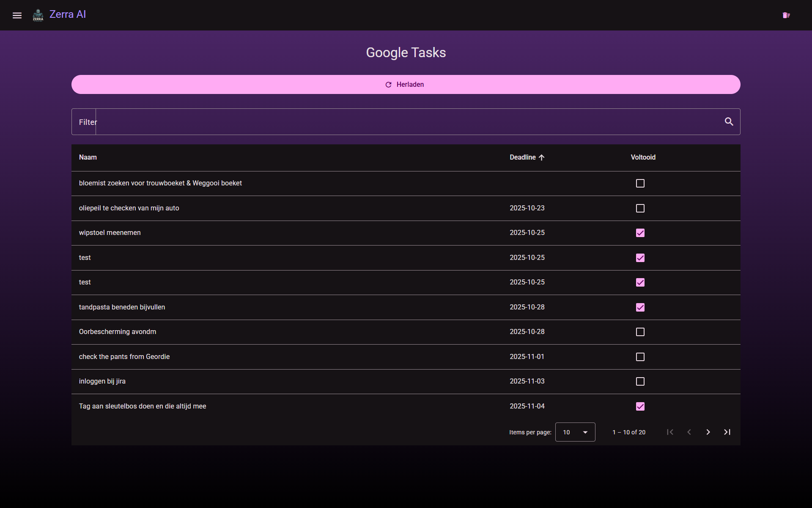This screenshot has height=508, width=812.
Task: Click the Google Tasks page heading
Action: pos(406,52)
